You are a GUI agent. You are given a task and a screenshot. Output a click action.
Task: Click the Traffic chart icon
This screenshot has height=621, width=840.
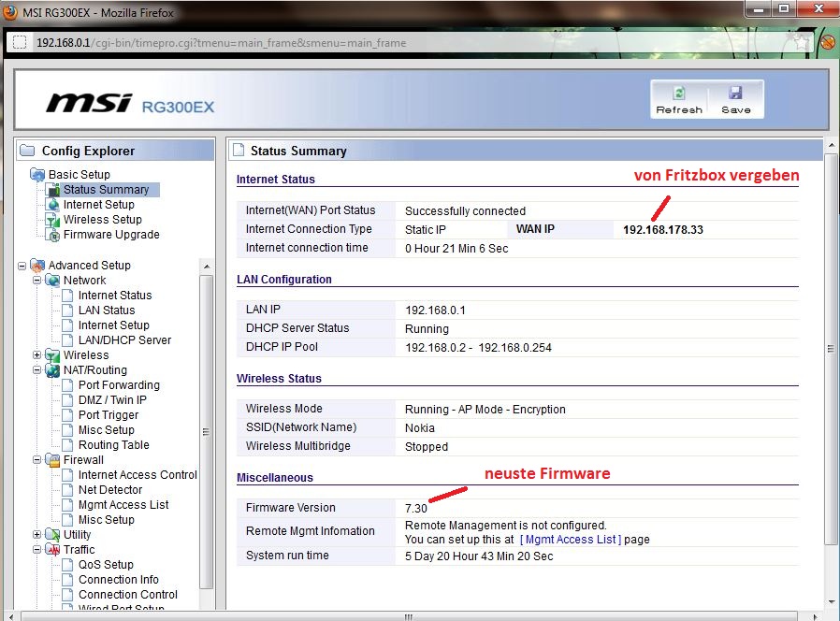[x=52, y=550]
